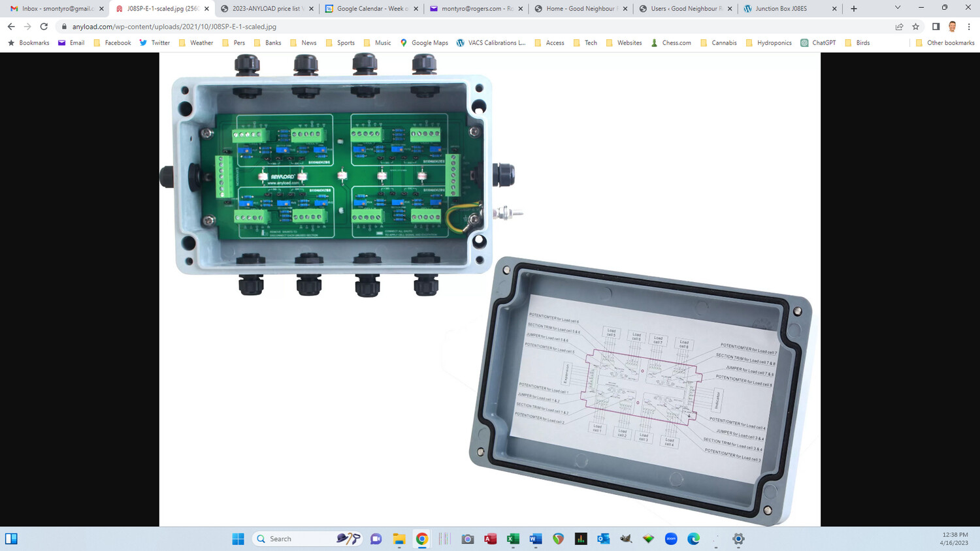
Task: Launch GIMP from the taskbar
Action: (x=627, y=538)
